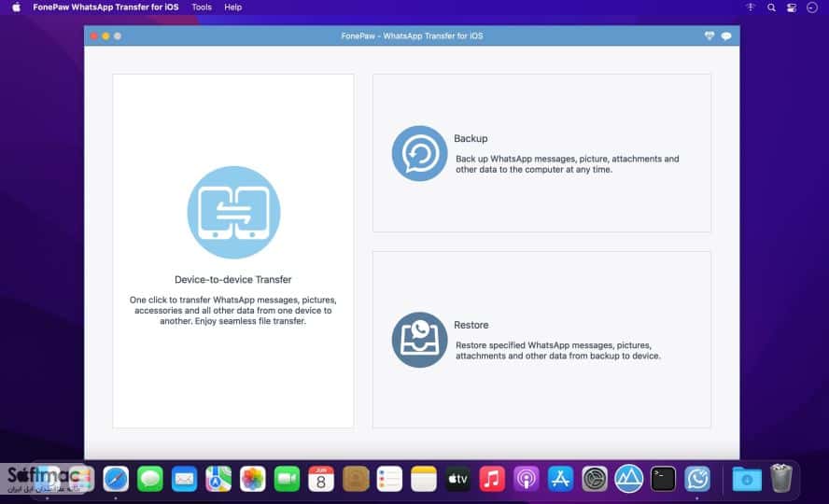829x504 pixels.
Task: Open Calendar from the Dock
Action: tap(321, 479)
